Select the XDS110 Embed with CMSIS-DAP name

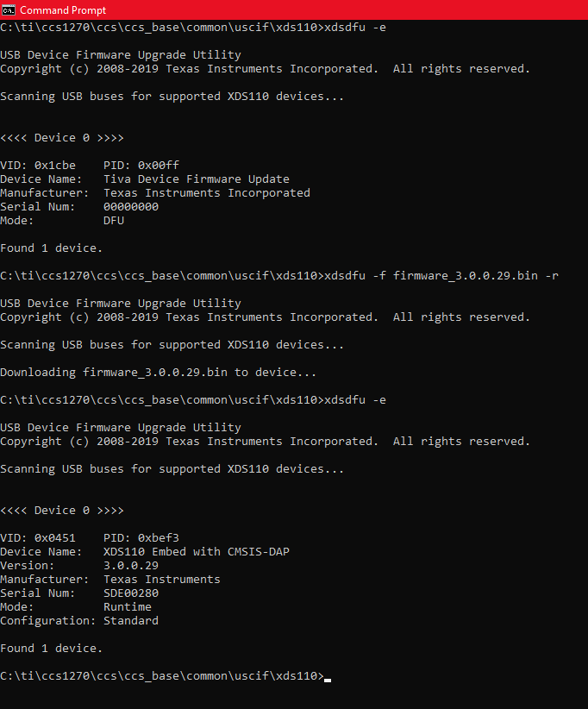pyautogui.click(x=196, y=552)
